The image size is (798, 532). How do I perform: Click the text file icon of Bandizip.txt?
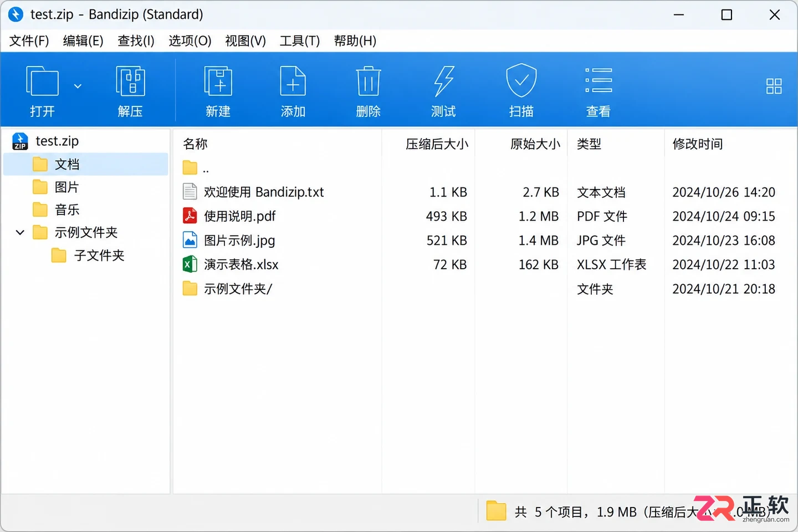190,192
